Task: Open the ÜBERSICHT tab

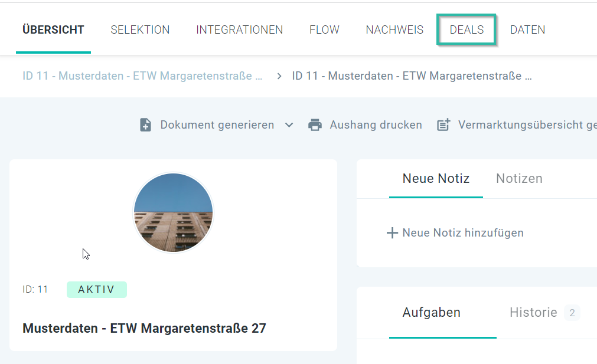Action: [53, 29]
